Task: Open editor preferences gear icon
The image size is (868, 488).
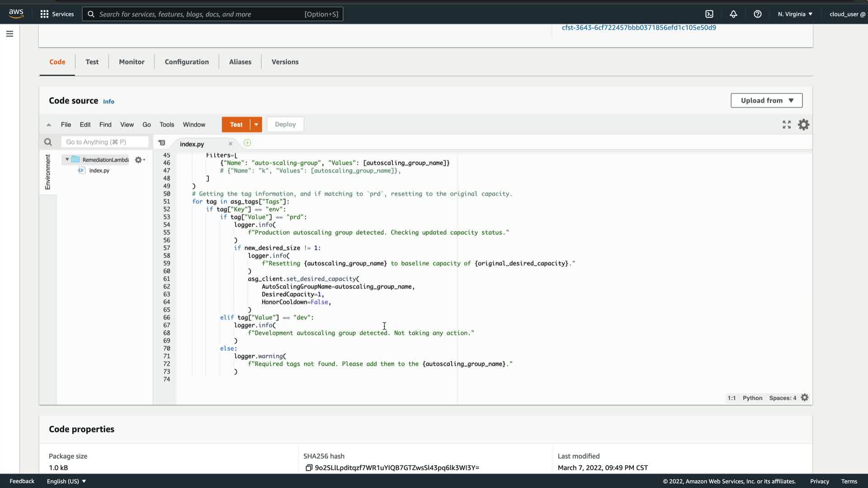Action: [x=803, y=125]
